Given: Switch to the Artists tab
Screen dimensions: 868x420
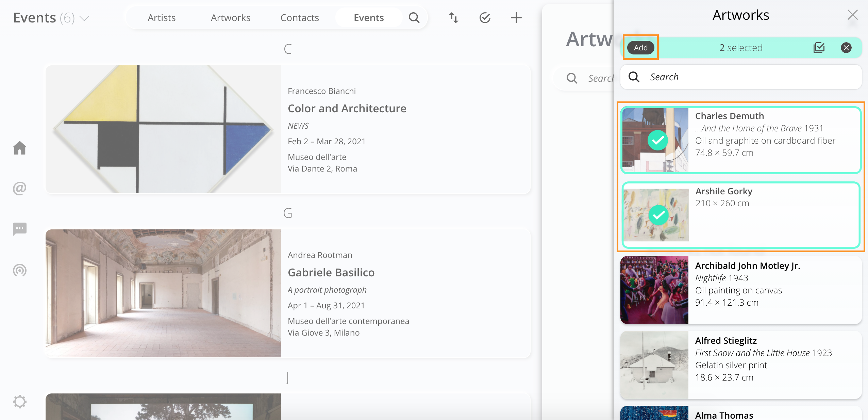Looking at the screenshot, I should [162, 18].
